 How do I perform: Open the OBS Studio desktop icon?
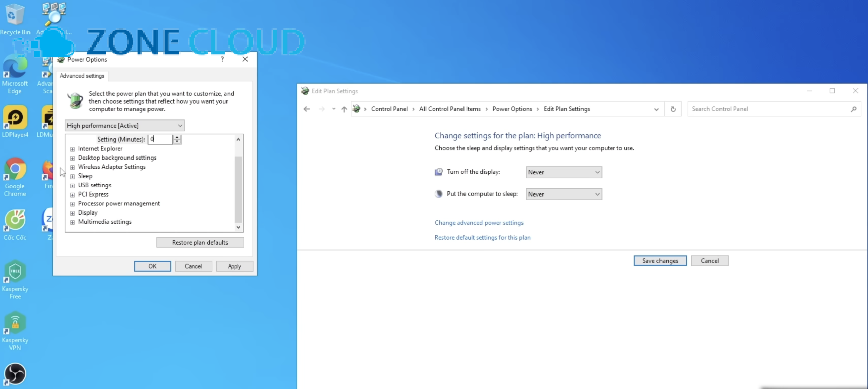[x=15, y=374]
